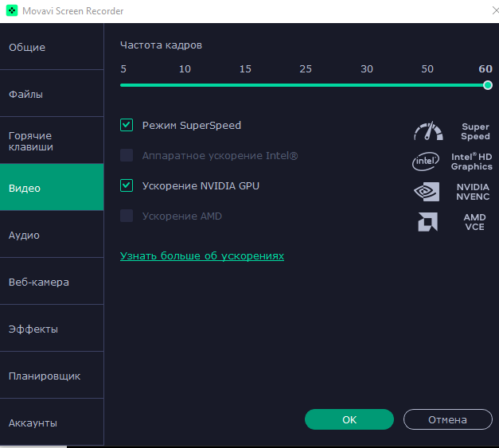Click the Частота кадров heading
This screenshot has width=499, height=448.
click(x=161, y=45)
